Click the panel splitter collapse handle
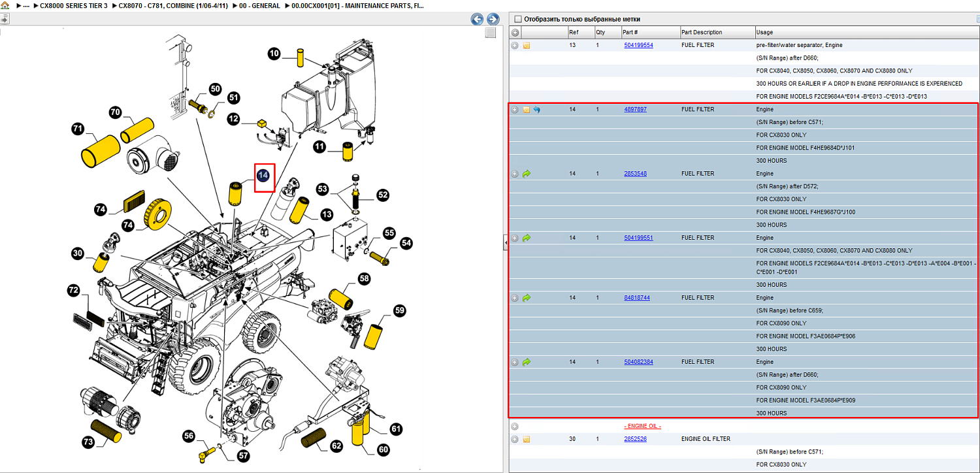This screenshot has height=473, width=980. [x=505, y=243]
